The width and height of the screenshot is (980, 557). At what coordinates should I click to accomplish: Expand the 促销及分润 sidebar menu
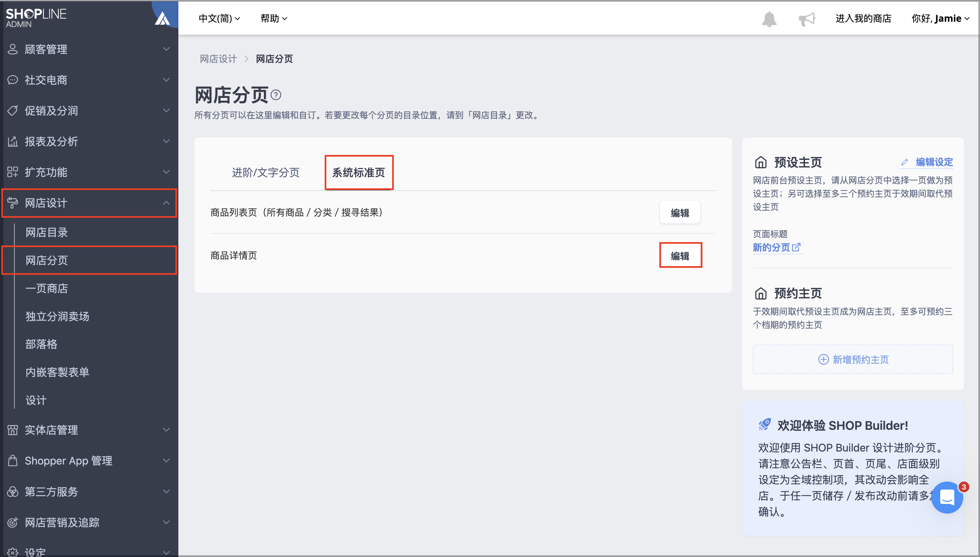point(89,111)
